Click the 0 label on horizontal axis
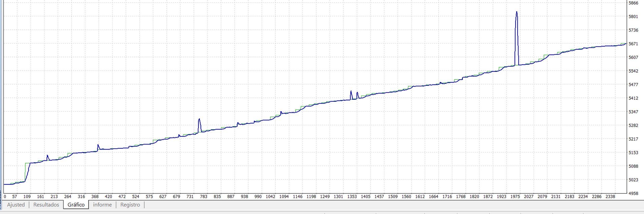The width and height of the screenshot is (644, 214). [5, 197]
